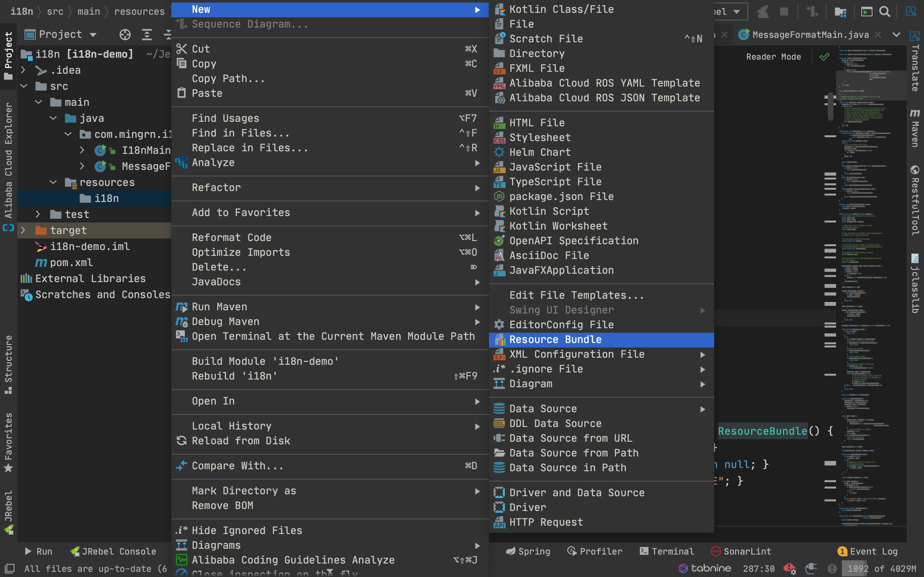Select Resource Bundle in New submenu
This screenshot has height=577, width=924.
555,340
